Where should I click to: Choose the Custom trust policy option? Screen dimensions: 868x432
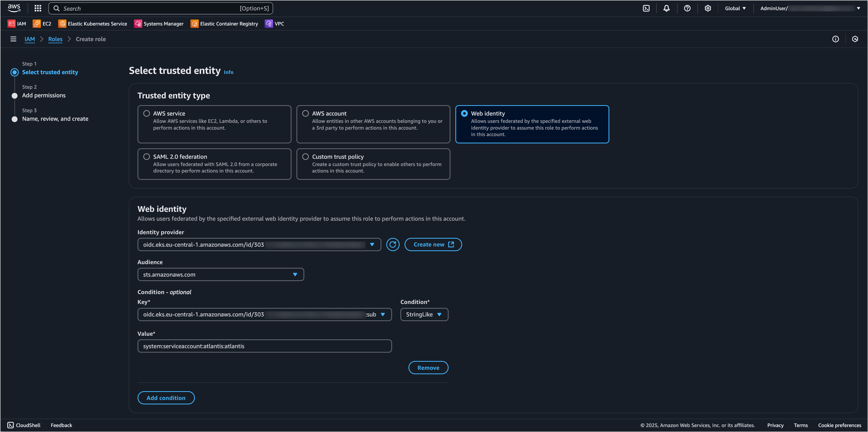(x=305, y=157)
